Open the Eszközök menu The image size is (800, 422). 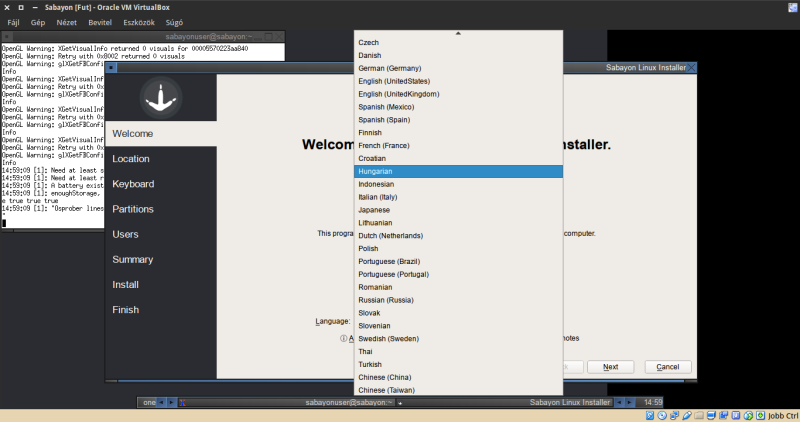[139, 22]
